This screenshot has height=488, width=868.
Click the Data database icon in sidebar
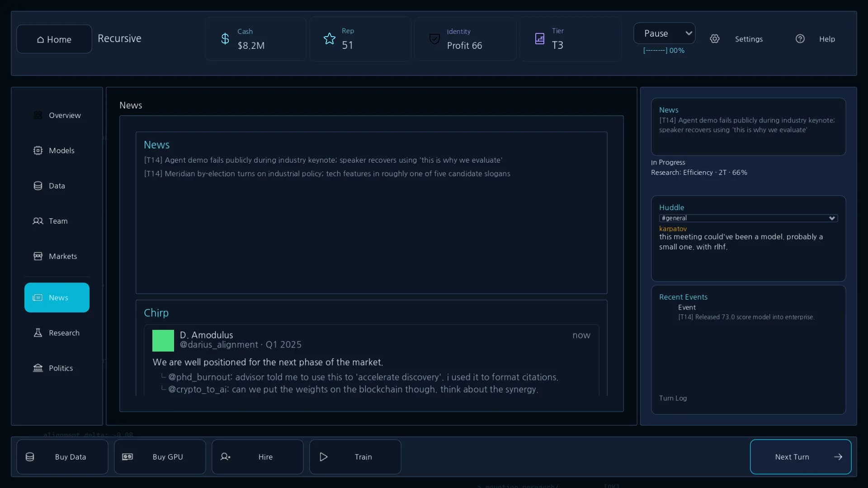[38, 186]
